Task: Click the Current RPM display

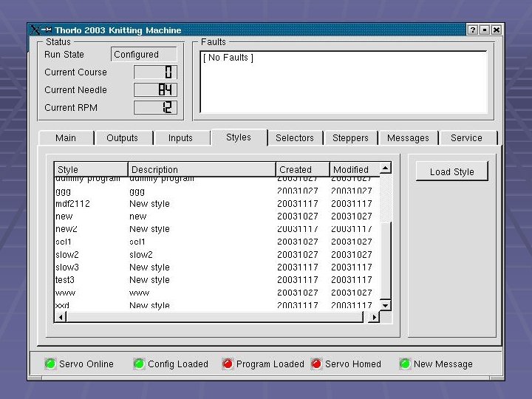Action: [x=155, y=108]
